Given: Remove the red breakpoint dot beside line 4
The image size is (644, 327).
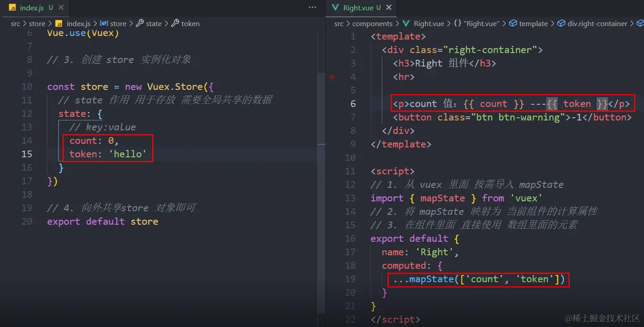Looking at the screenshot, I should pyautogui.click(x=332, y=77).
